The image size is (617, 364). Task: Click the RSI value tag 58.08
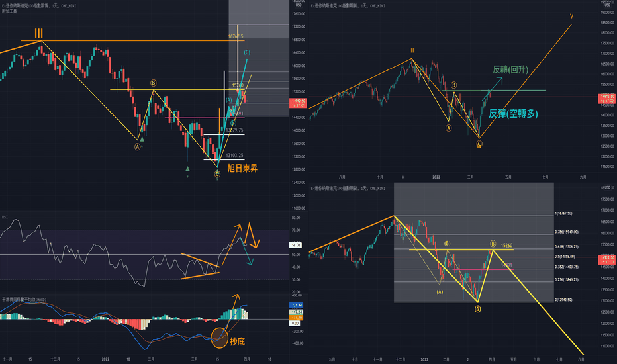[295, 245]
